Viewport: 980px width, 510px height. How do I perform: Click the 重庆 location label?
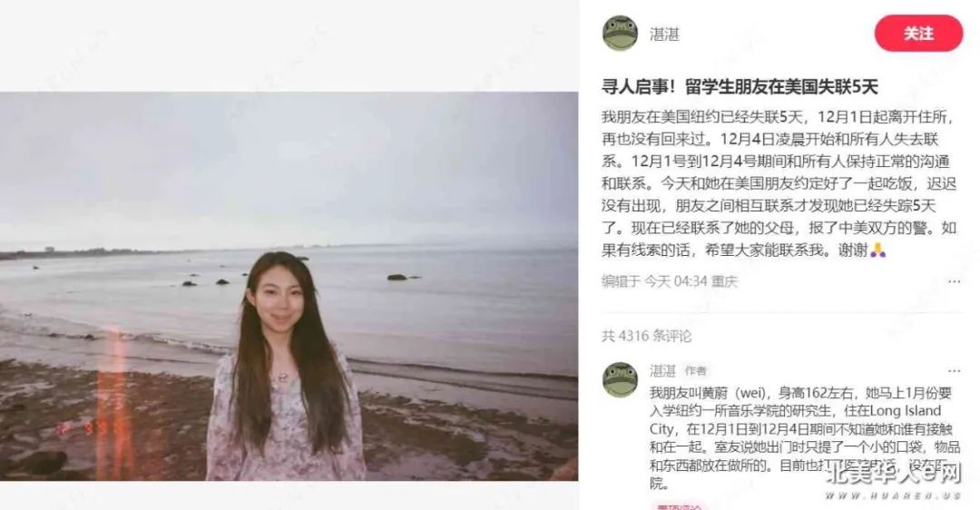724,281
